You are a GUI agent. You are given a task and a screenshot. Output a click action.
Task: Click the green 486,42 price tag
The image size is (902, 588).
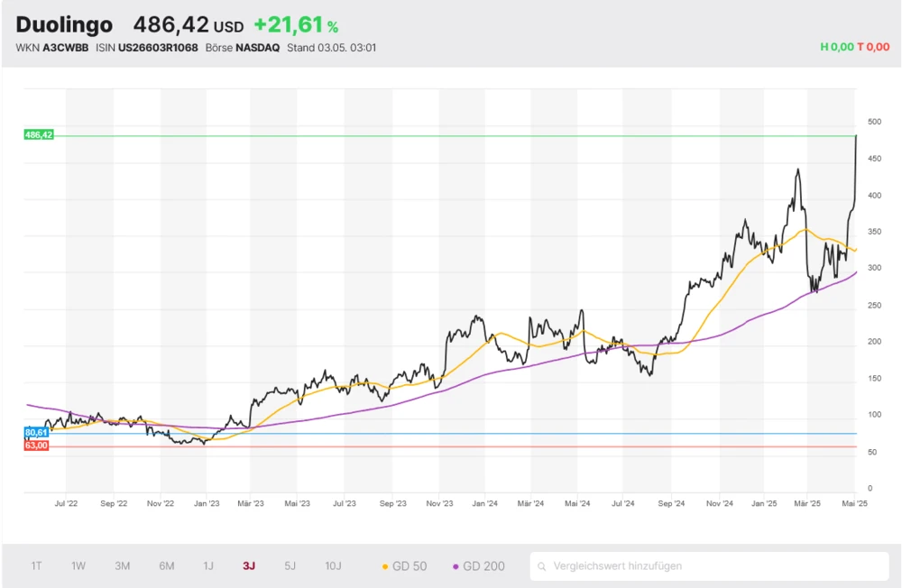point(39,134)
